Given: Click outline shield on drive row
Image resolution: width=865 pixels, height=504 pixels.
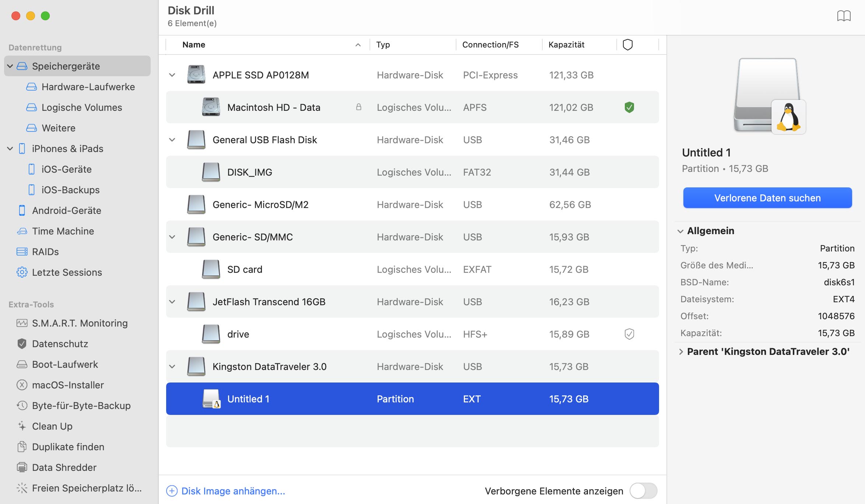Looking at the screenshot, I should 629,334.
